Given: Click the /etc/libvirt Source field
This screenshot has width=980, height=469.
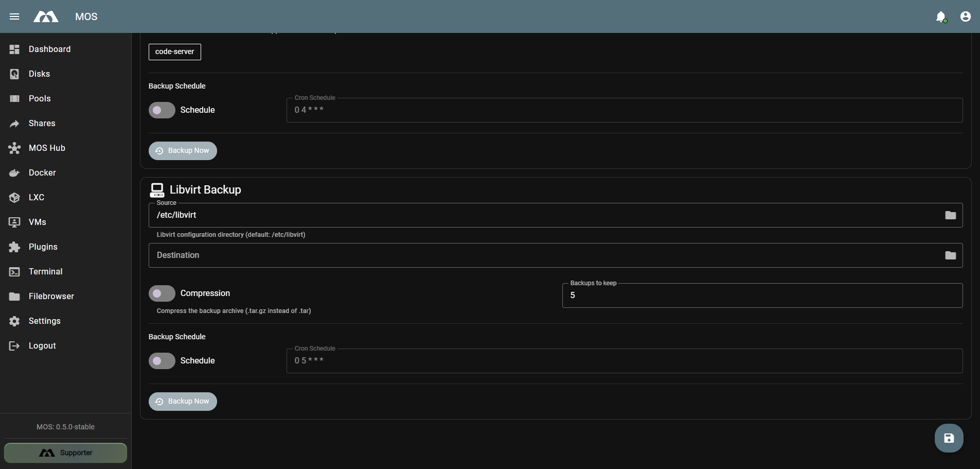Looking at the screenshot, I should [x=556, y=215].
